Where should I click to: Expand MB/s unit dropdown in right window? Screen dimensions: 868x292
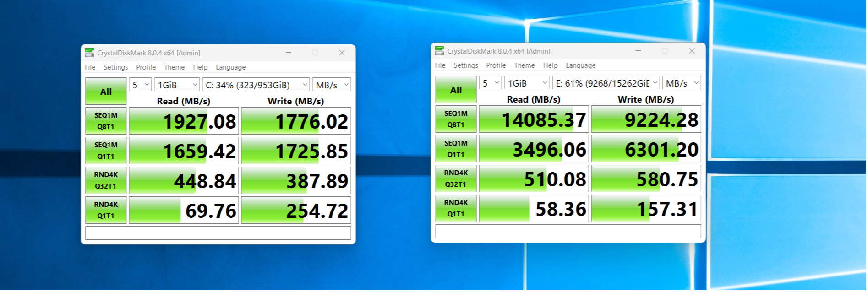coord(682,83)
